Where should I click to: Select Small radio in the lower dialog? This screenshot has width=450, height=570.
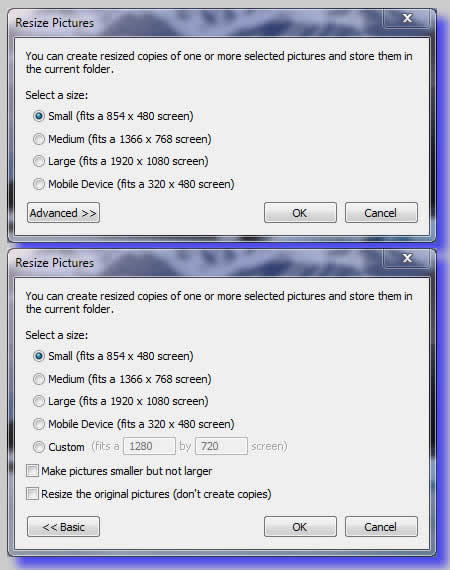pyautogui.click(x=39, y=356)
